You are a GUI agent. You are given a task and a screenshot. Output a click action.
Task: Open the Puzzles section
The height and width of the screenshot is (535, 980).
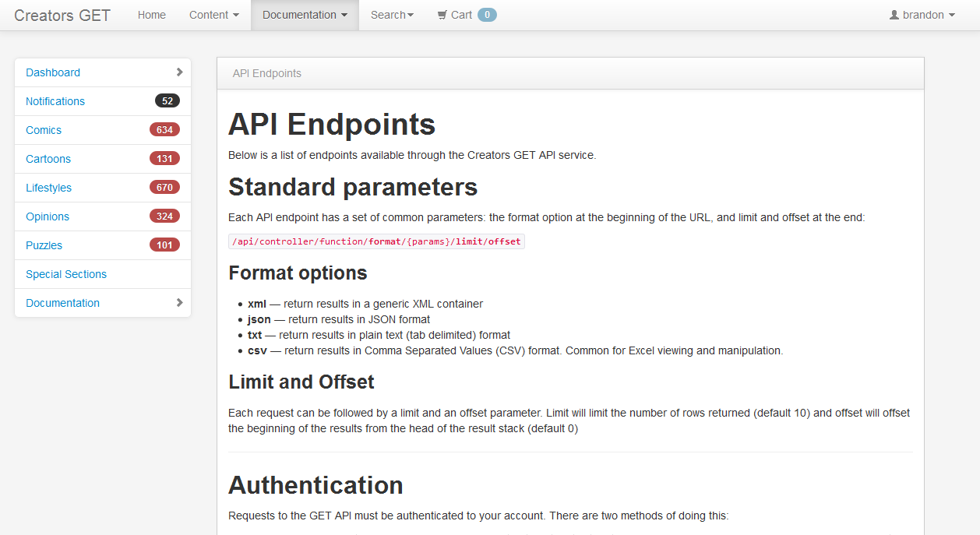(103, 245)
